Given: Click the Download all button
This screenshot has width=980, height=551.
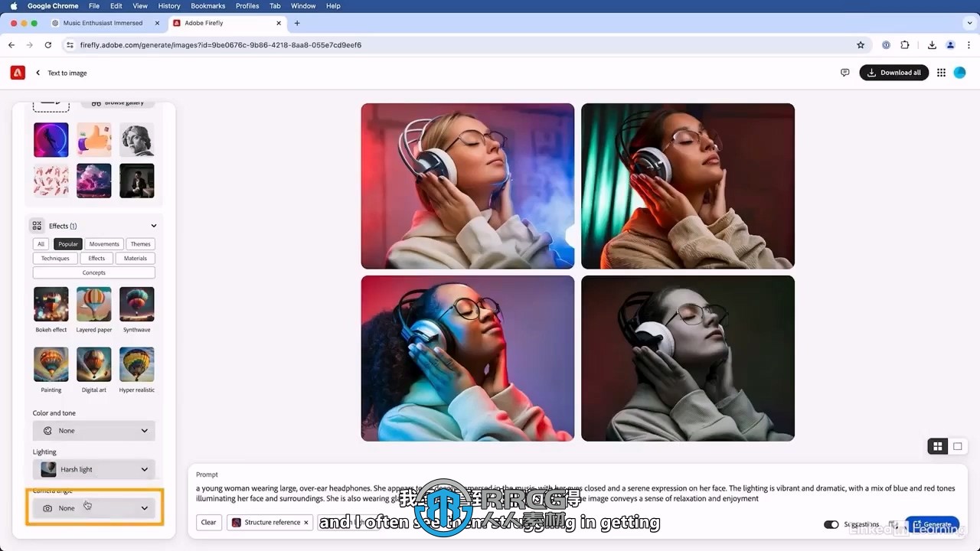Looking at the screenshot, I should [893, 73].
